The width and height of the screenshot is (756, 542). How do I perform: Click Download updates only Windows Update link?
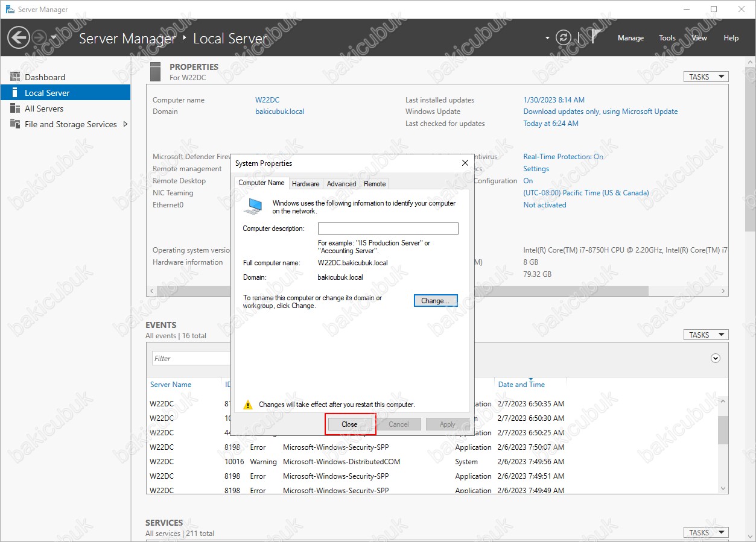pos(600,112)
